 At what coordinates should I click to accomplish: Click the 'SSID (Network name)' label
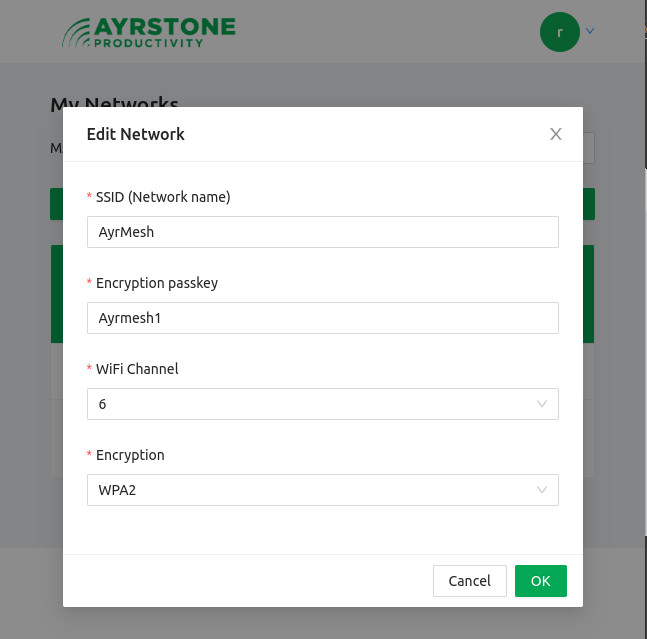[163, 197]
